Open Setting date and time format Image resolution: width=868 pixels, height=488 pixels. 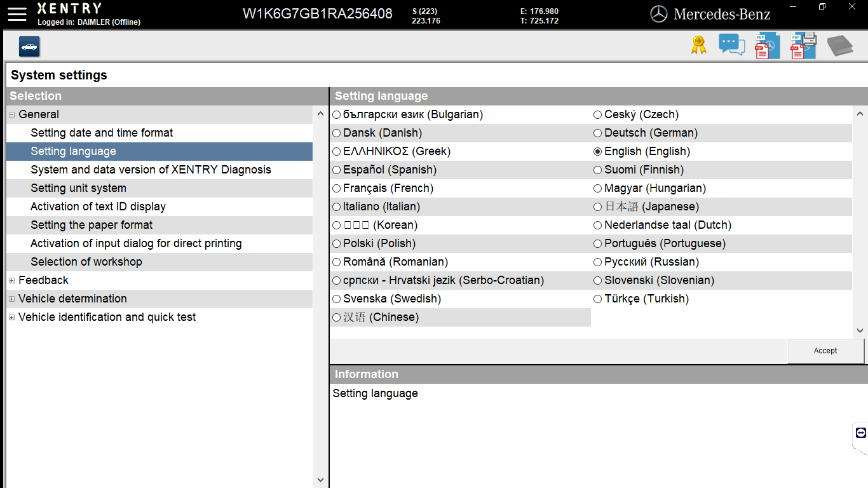click(102, 133)
